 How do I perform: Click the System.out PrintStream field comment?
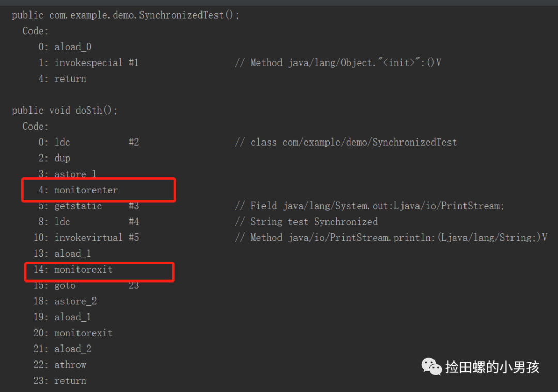tap(369, 206)
